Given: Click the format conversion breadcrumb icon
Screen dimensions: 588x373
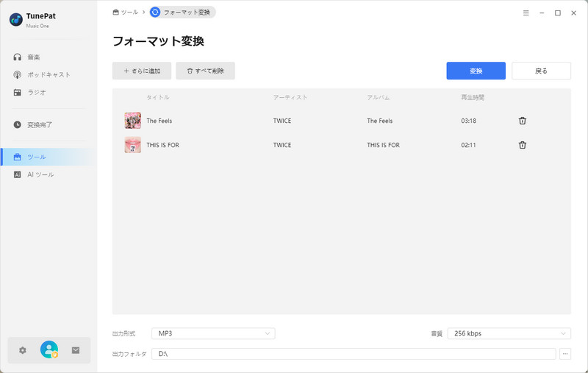Looking at the screenshot, I should tap(155, 13).
